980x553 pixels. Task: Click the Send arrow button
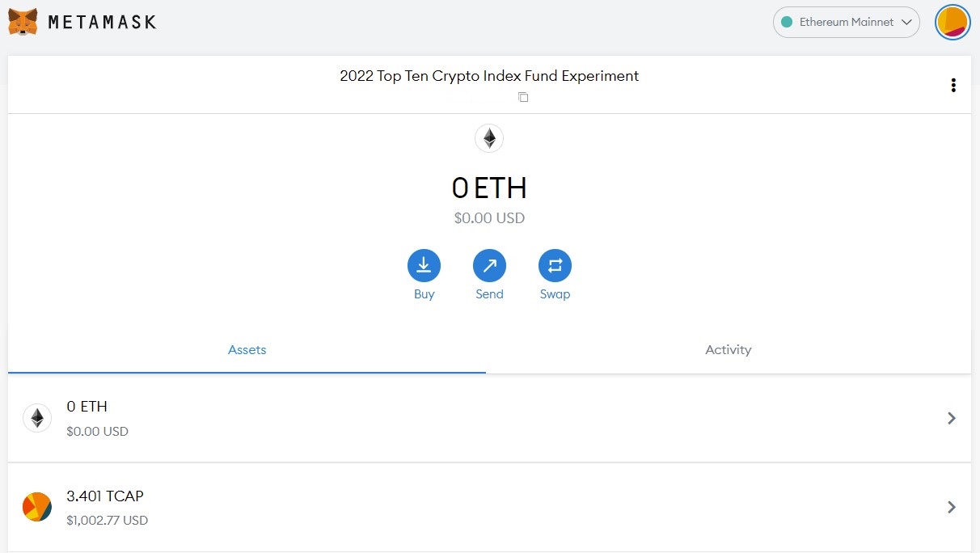pos(489,265)
